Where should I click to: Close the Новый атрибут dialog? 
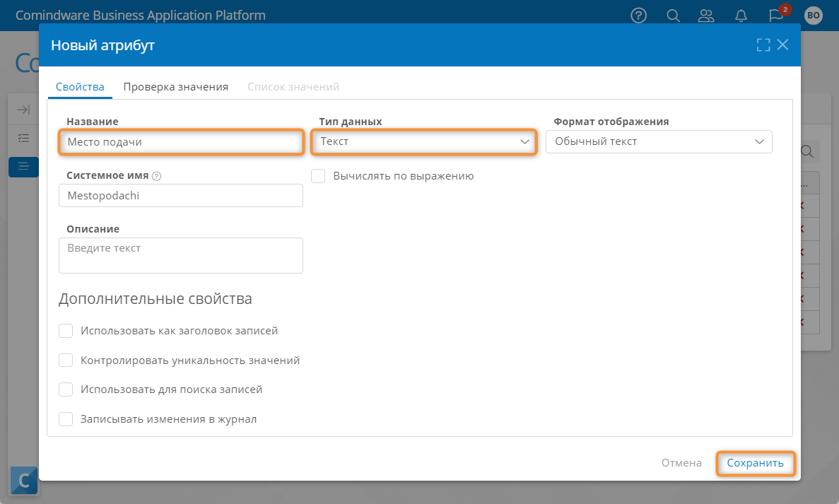[x=783, y=45]
